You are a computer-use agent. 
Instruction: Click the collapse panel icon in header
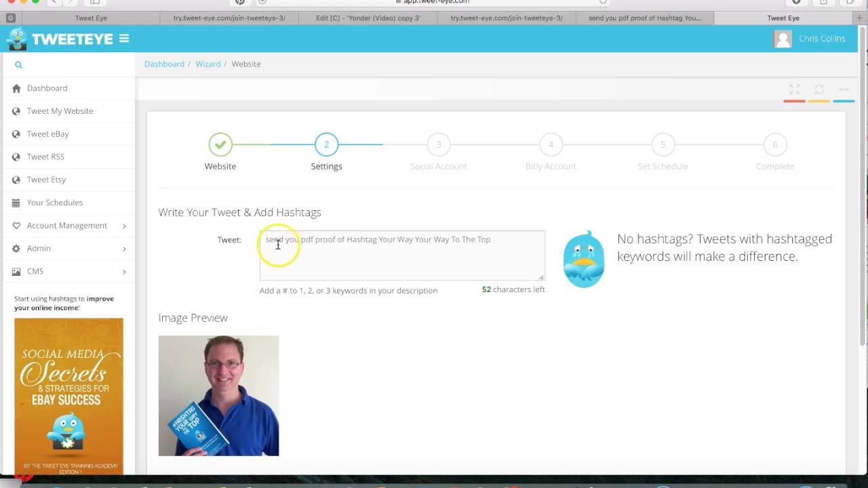point(844,89)
